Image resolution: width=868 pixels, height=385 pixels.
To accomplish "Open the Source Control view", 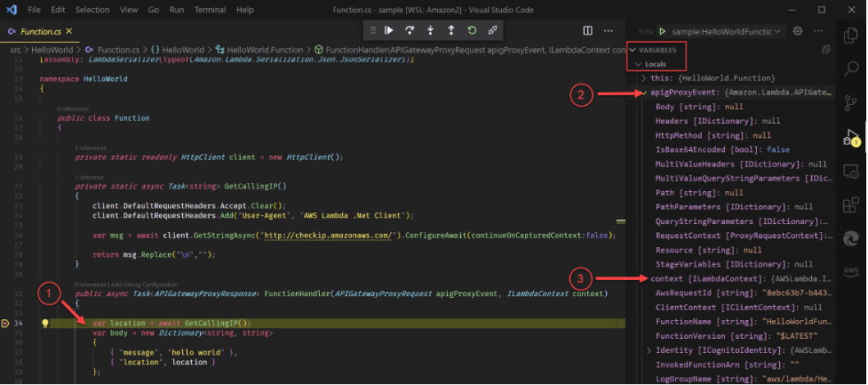I will (851, 102).
